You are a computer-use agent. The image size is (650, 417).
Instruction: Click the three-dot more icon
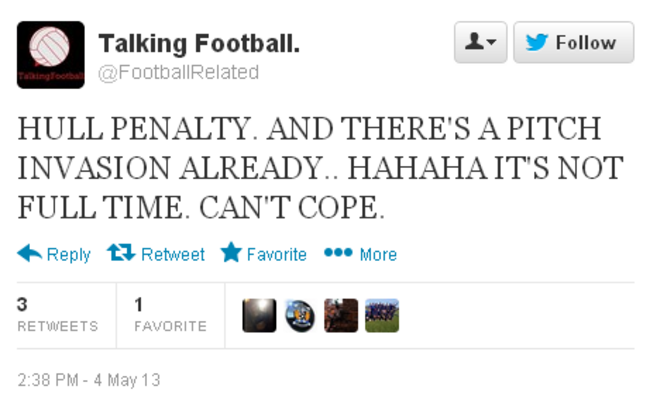click(338, 253)
